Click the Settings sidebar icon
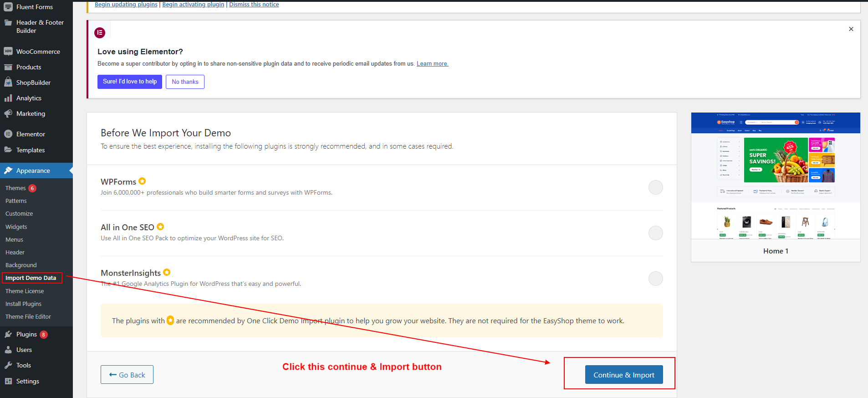The image size is (868, 398). coord(8,381)
